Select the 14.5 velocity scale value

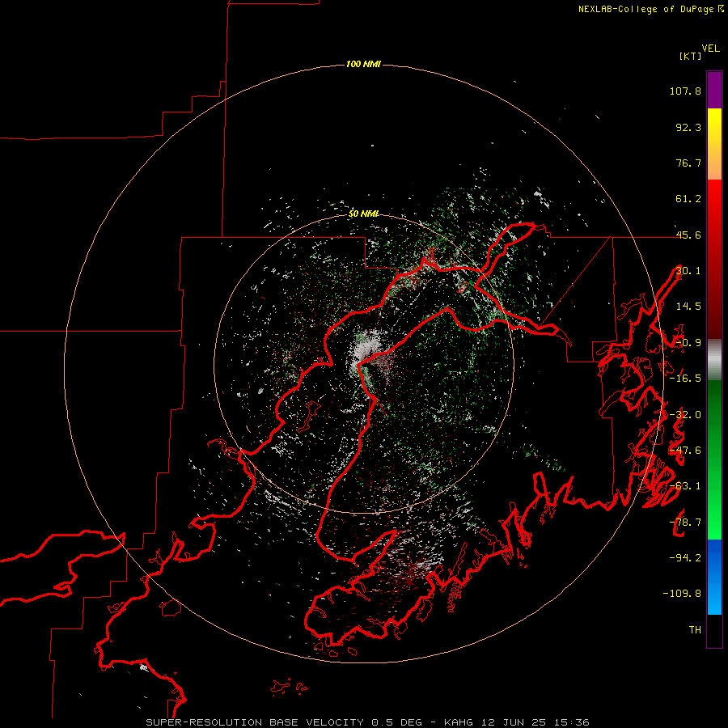coord(688,307)
